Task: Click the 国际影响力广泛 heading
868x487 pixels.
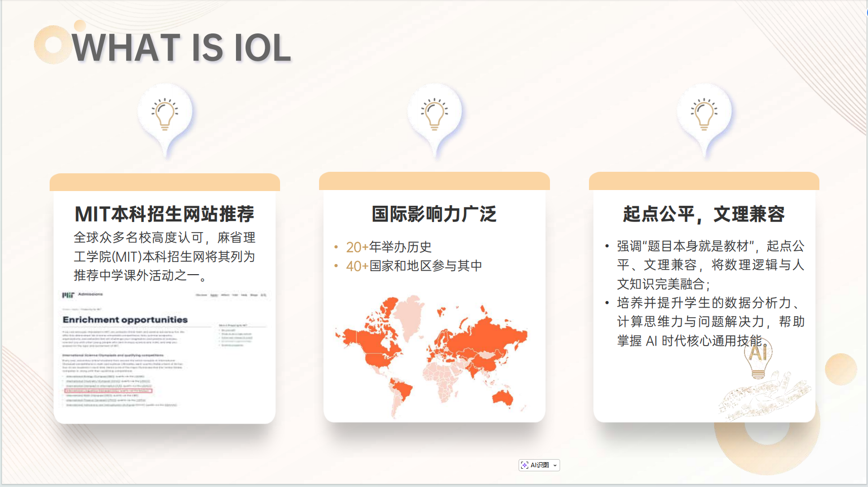Action: click(x=434, y=214)
